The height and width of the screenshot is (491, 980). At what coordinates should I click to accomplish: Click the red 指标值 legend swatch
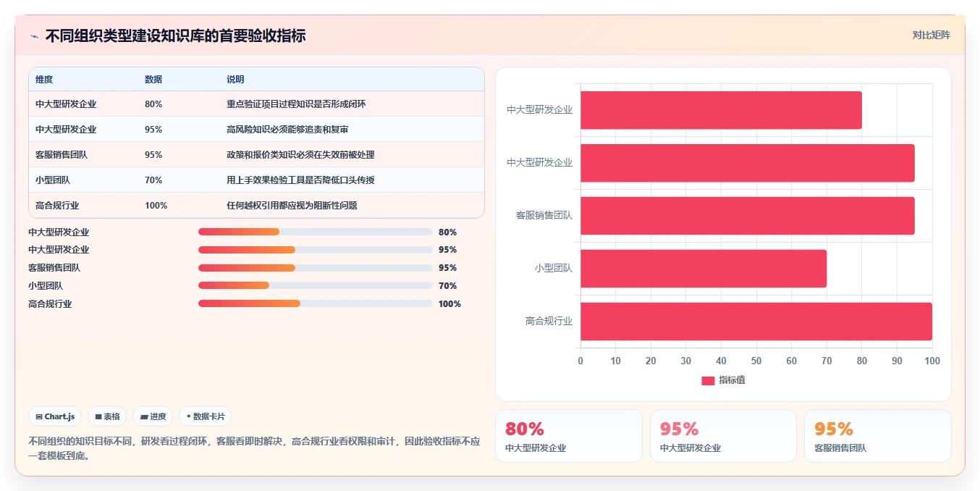[x=708, y=380]
